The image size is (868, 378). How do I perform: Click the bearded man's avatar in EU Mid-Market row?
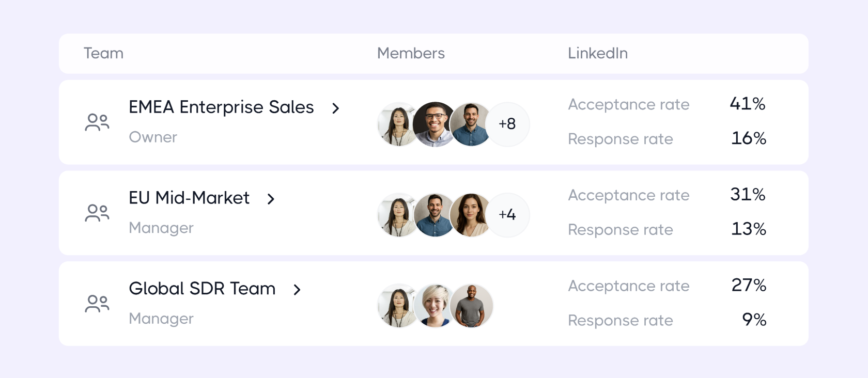pos(435,215)
